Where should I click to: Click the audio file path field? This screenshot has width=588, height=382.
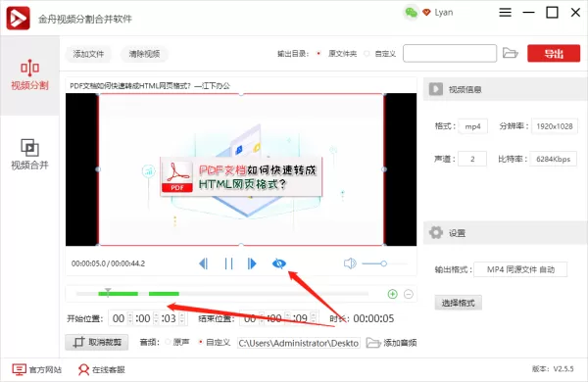click(x=299, y=343)
